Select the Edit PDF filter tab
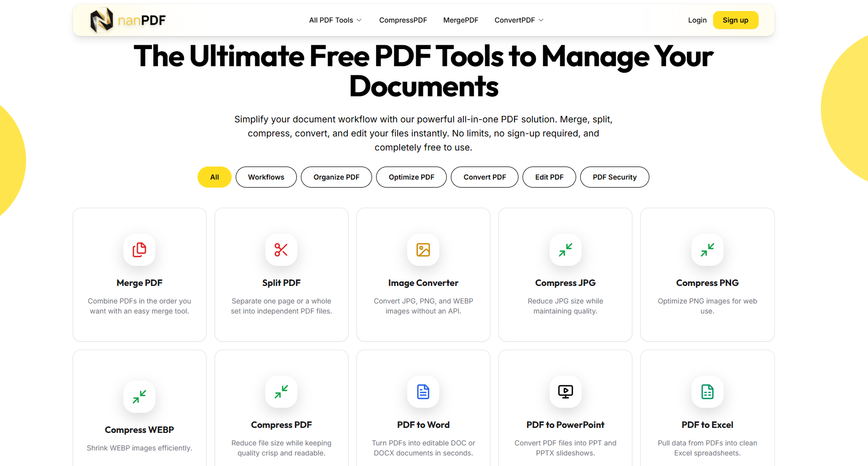868x466 pixels. tap(550, 177)
